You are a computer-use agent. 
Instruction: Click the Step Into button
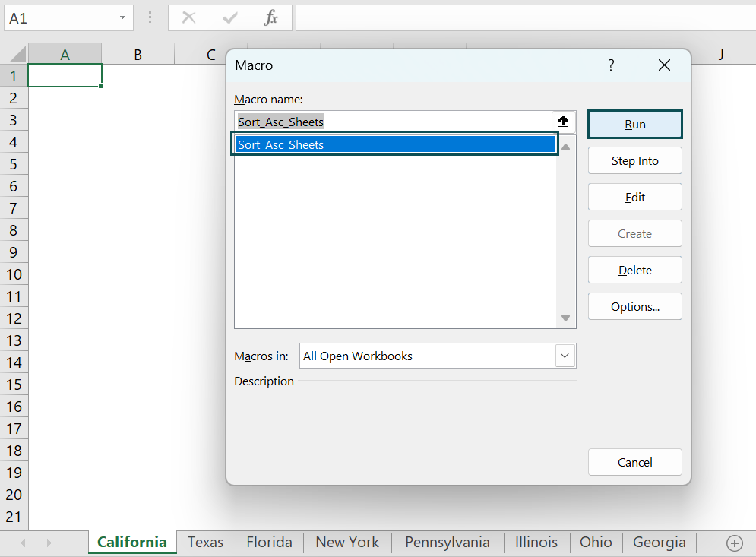point(635,160)
